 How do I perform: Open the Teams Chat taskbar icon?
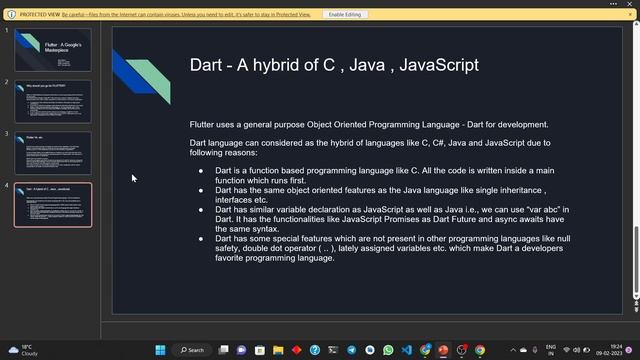point(242,350)
